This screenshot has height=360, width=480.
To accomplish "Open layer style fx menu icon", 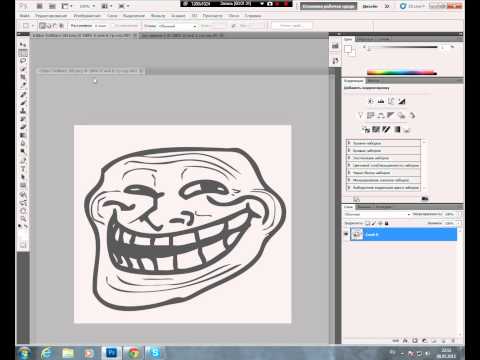I will pos(405,341).
